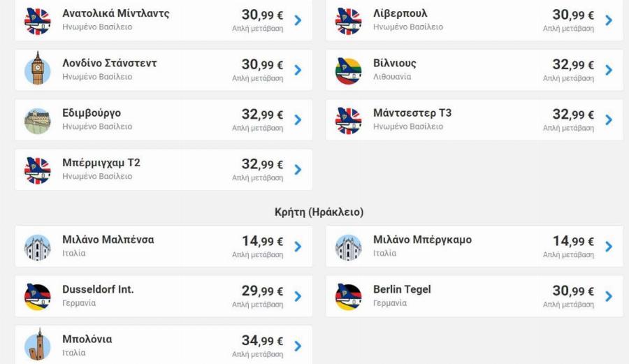The image size is (629, 364).
Task: Click the Lithuanian flag plane icon for Βίλνιους
Action: [x=348, y=70]
